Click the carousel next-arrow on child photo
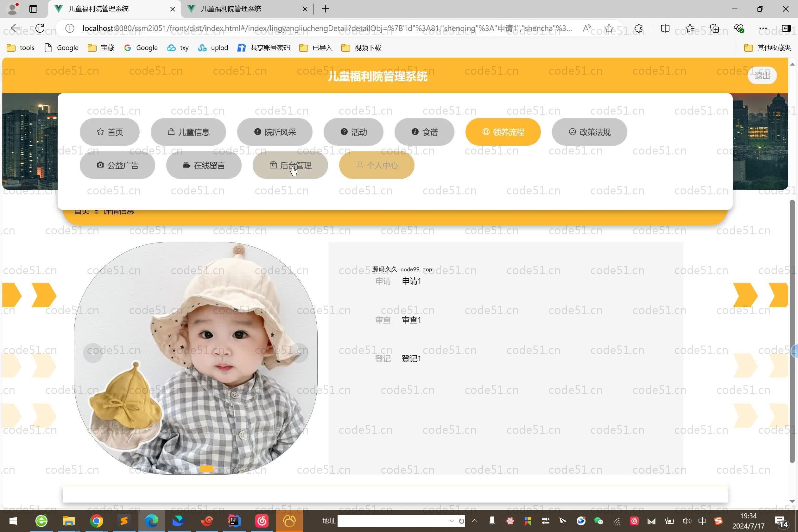Viewport: 798px width, 532px height. tap(299, 353)
